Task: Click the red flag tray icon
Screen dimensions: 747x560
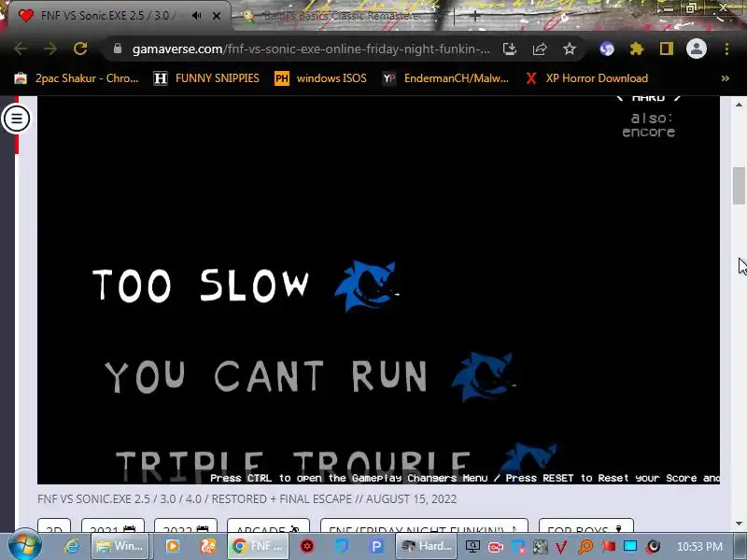Action: (608, 546)
